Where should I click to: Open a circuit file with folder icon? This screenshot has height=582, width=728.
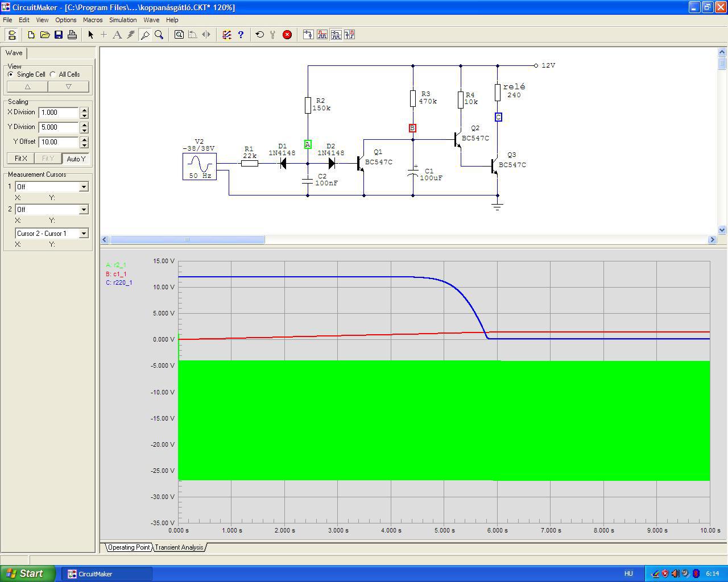coord(45,35)
